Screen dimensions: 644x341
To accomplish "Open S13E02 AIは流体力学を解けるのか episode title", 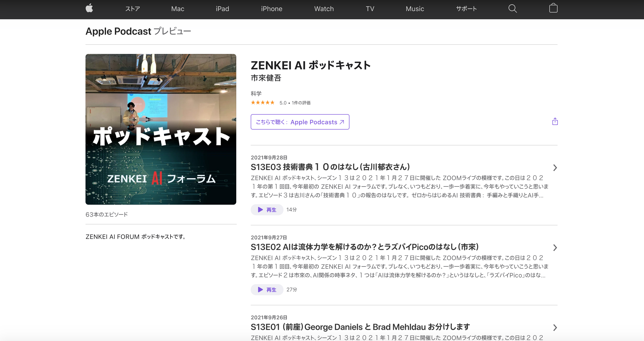I will click(364, 247).
